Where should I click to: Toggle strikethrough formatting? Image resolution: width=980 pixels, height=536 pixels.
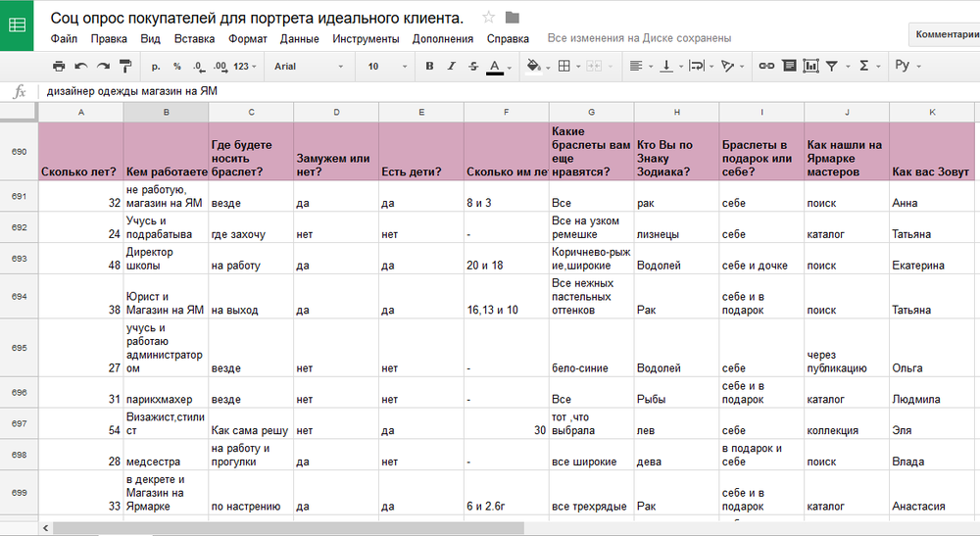tap(474, 67)
